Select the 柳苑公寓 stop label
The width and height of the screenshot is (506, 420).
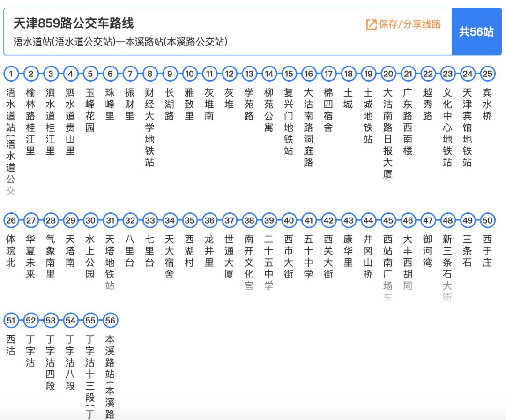[269, 110]
